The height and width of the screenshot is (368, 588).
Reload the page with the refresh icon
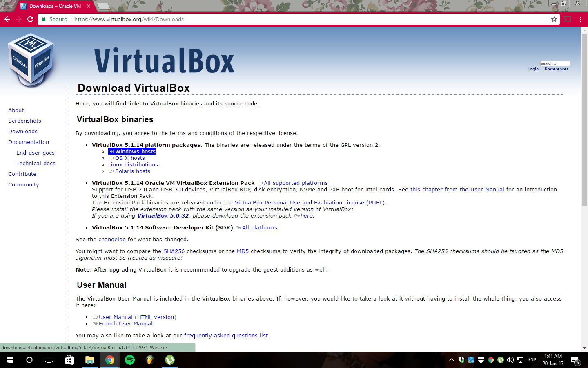30,19
